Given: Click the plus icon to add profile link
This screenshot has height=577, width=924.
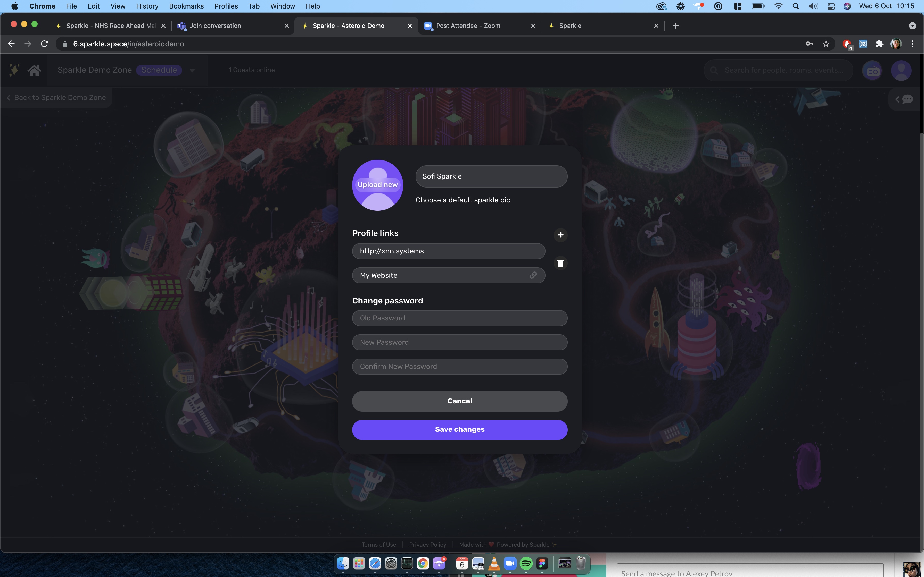Looking at the screenshot, I should tap(560, 235).
